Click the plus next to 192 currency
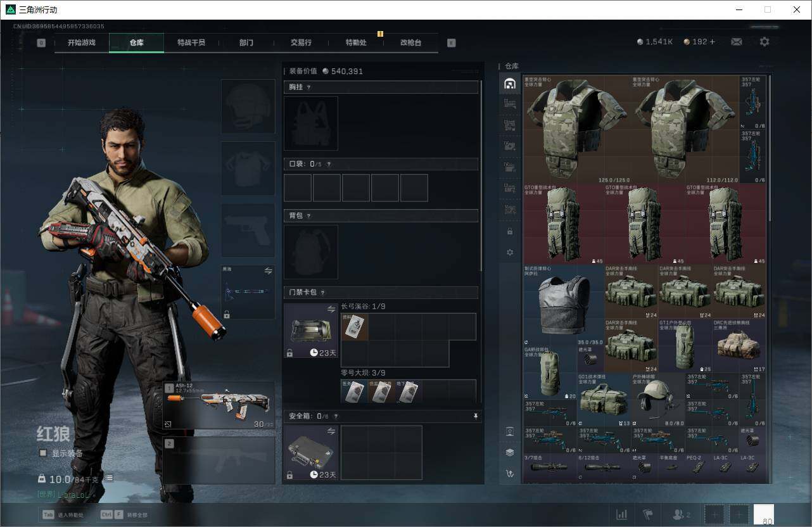Image resolution: width=812 pixels, height=527 pixels. pyautogui.click(x=712, y=42)
